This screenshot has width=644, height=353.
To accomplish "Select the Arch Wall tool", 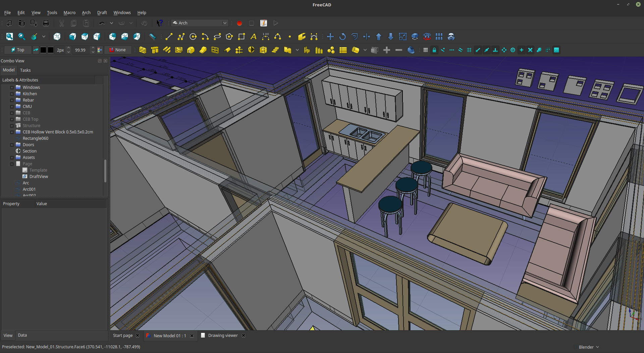I will point(143,50).
